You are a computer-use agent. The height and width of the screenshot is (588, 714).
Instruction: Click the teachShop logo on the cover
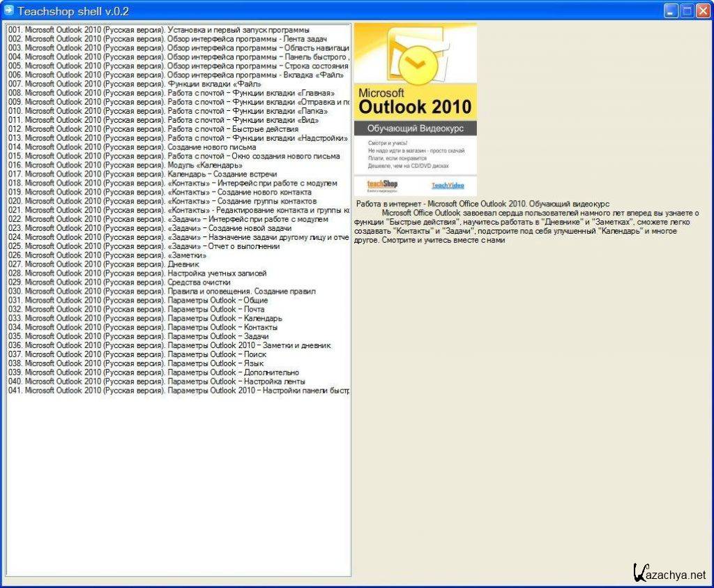pos(382,185)
